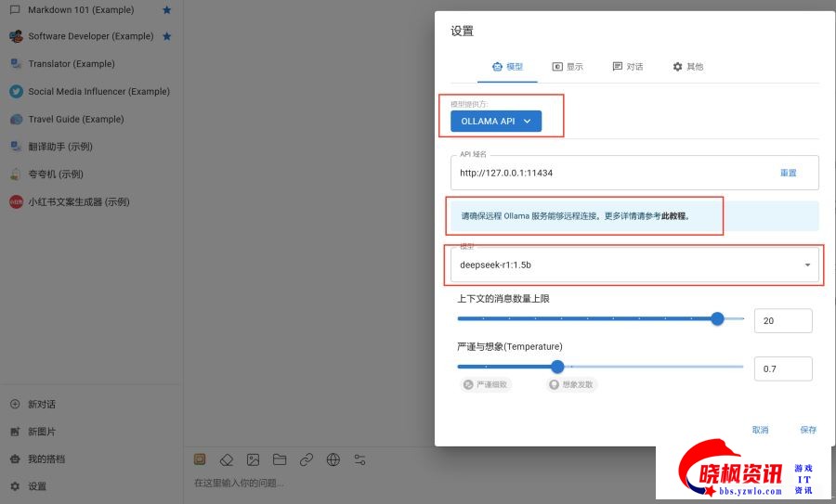The image size is (836, 504).
Task: Open 翻译助手 (示例) conversation
Action: click(60, 147)
